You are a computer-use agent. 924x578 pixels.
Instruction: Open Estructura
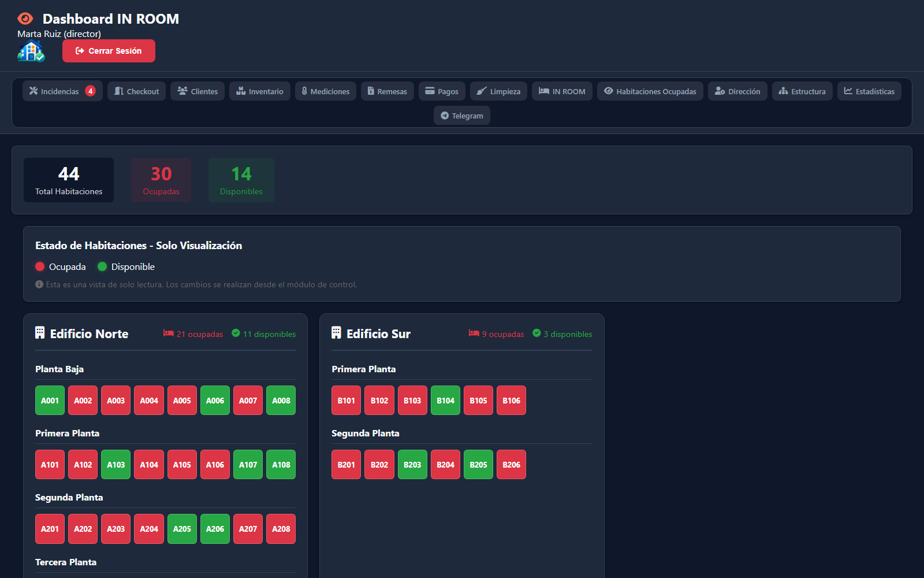pyautogui.click(x=802, y=91)
